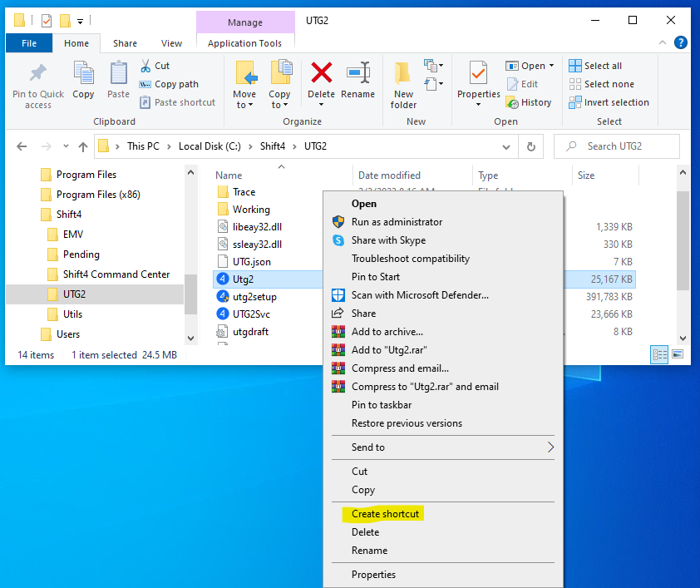Click Select all in ribbon
The width and height of the screenshot is (700, 588).
pos(602,66)
